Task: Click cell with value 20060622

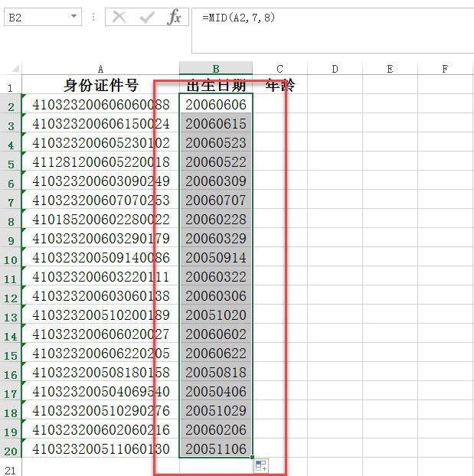Action: (216, 353)
